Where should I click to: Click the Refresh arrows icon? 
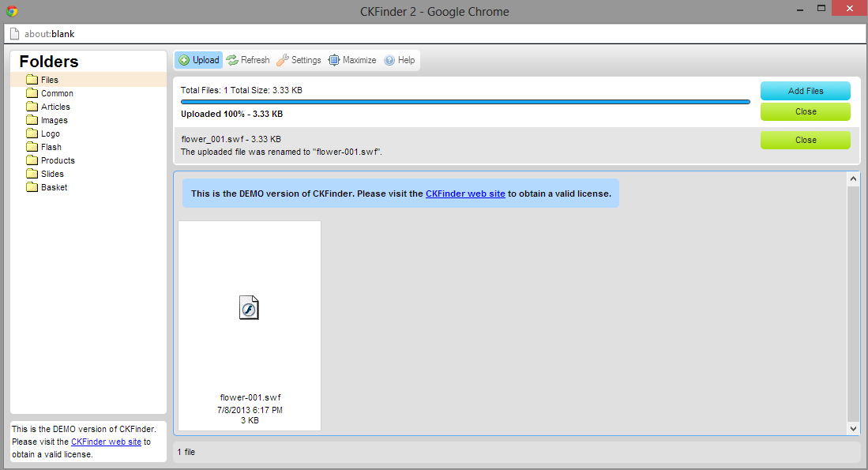tap(232, 60)
